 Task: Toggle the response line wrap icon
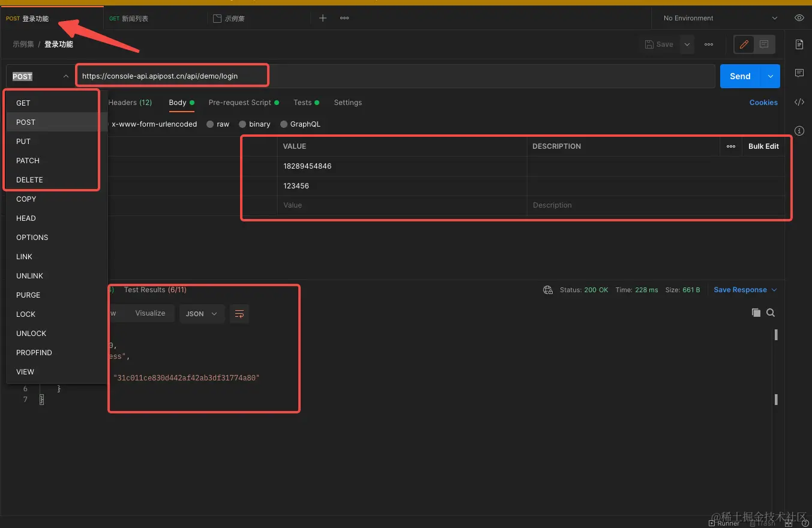pyautogui.click(x=239, y=314)
